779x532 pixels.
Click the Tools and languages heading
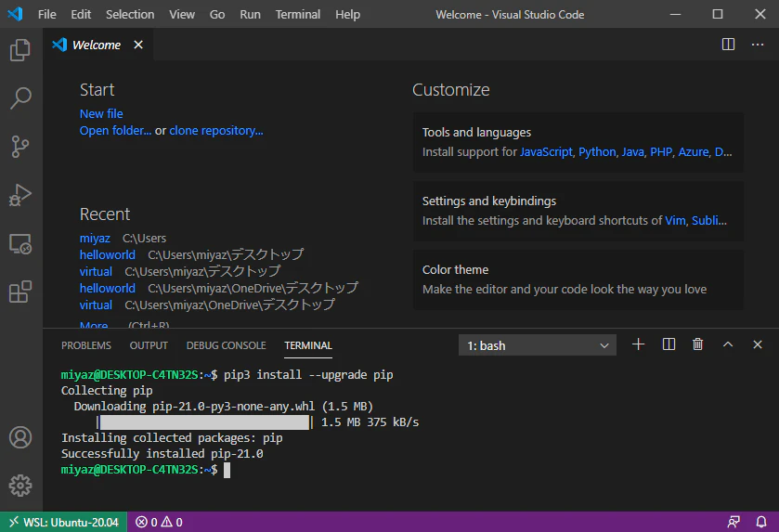coord(476,133)
